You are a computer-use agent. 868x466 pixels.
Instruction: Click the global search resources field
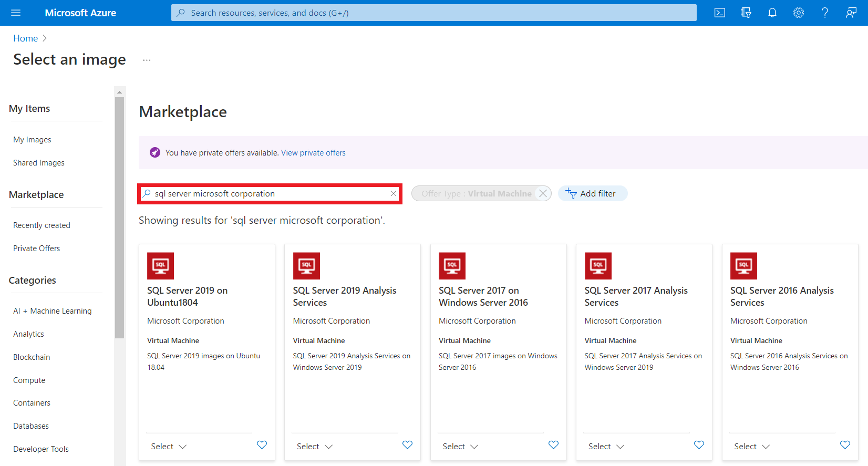433,13
